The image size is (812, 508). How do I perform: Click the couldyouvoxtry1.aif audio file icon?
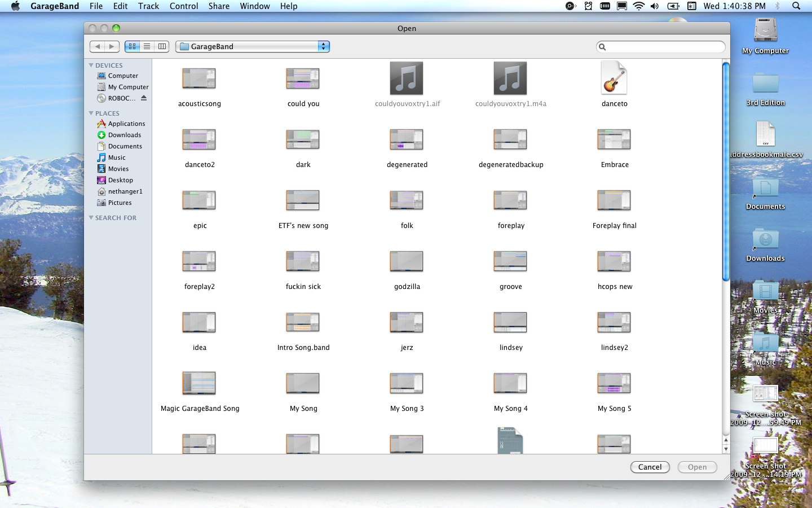coord(407,78)
